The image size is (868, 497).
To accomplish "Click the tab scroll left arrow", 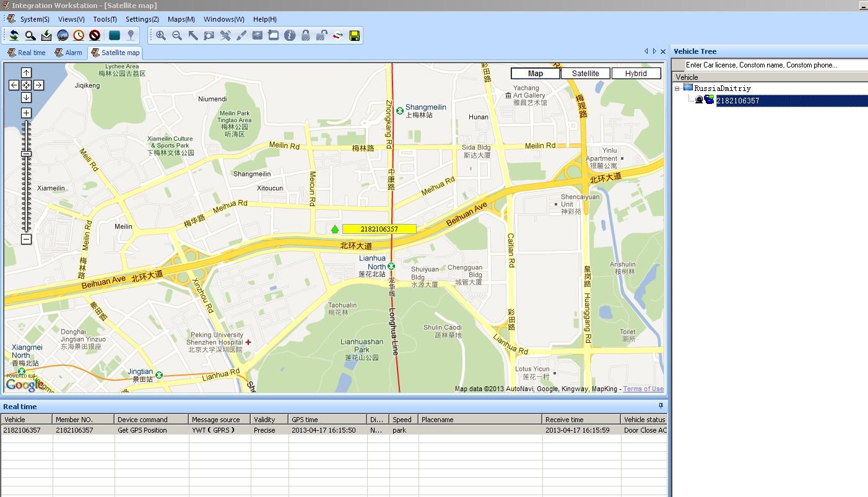I will point(646,51).
